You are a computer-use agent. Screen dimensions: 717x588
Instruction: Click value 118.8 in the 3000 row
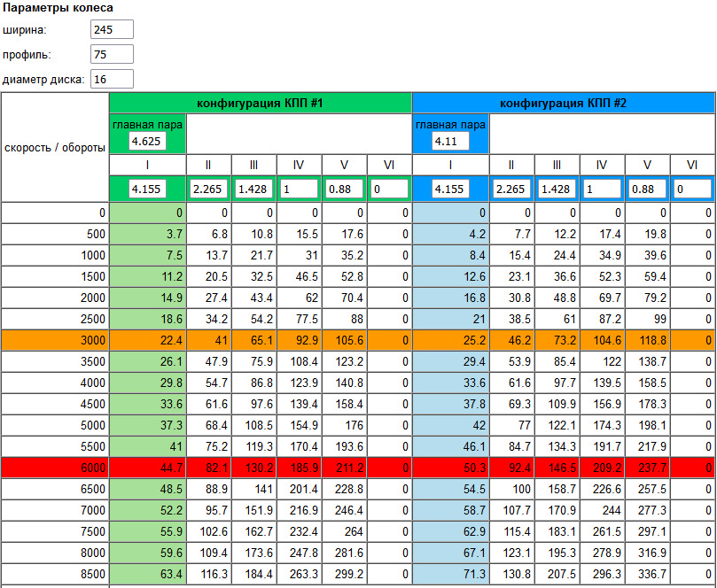[x=652, y=340]
